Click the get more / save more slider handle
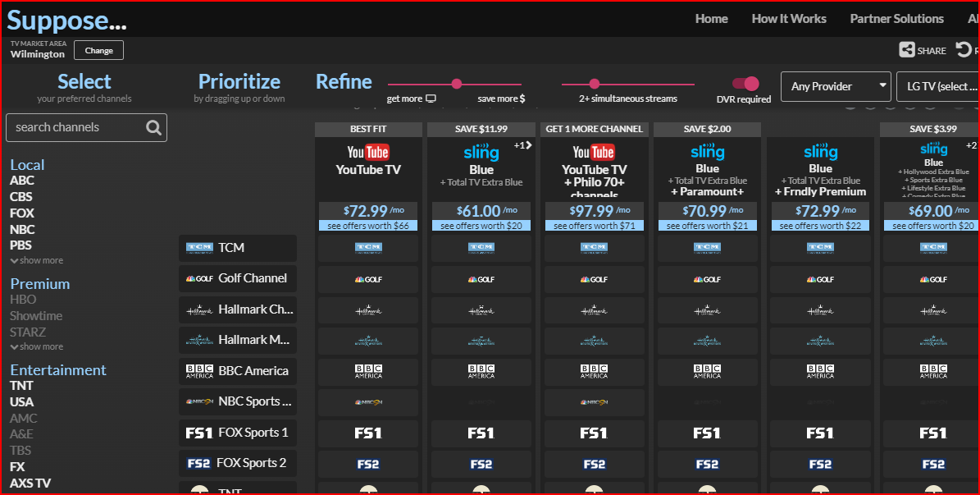Viewport: 980px width, 495px height. [457, 84]
